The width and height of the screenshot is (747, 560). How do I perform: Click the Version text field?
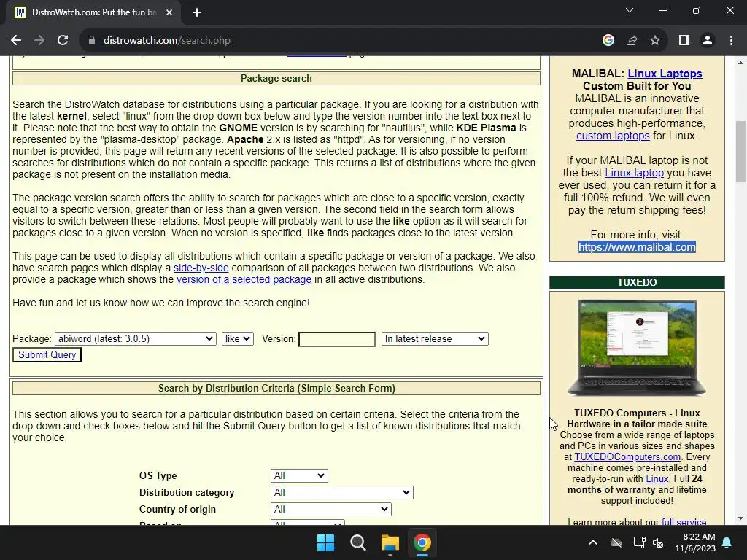[x=337, y=339]
